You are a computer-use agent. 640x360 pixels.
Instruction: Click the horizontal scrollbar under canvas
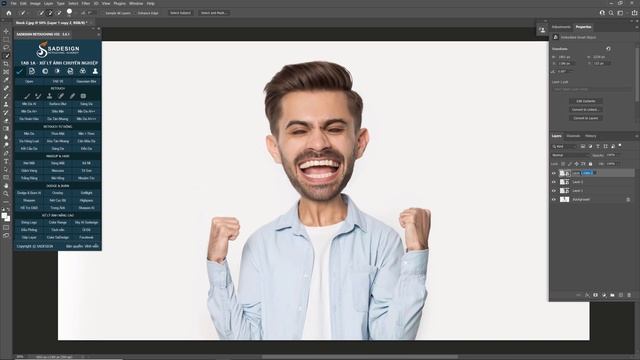point(359,357)
